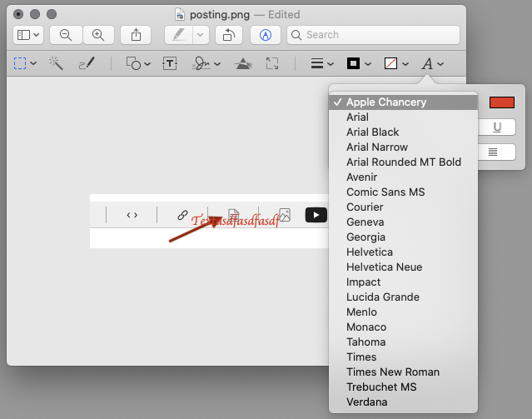The width and height of the screenshot is (532, 419).
Task: Expand the Shape Style dropdown chevron
Action: tap(331, 64)
